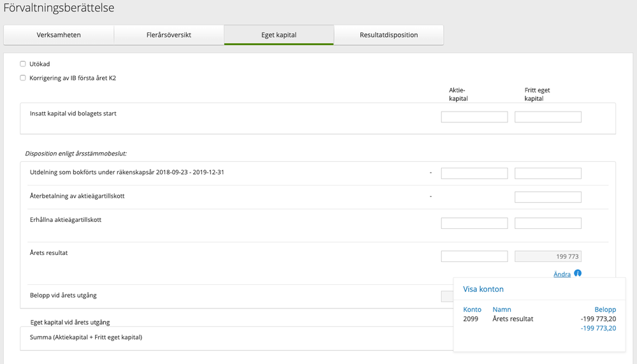Screen dimensions: 637x364
Task: Open the Visa konton link
Action: [483, 289]
